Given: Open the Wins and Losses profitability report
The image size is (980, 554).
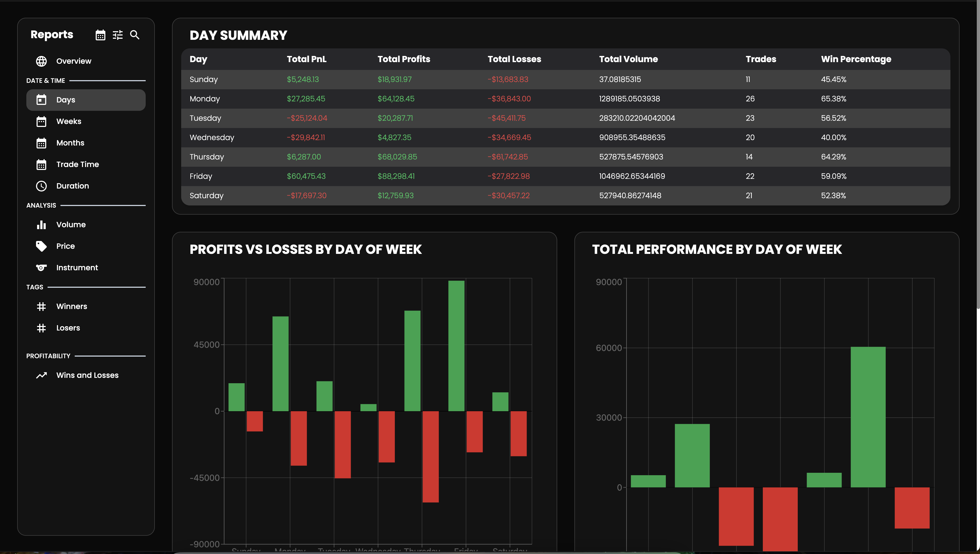Looking at the screenshot, I should pyautogui.click(x=87, y=375).
